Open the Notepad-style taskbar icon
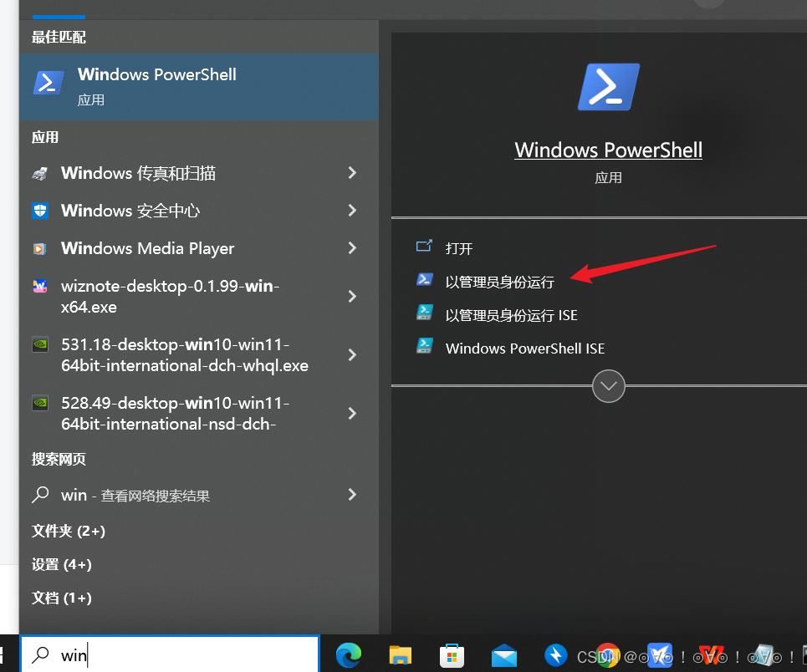807x672 pixels. [764, 655]
